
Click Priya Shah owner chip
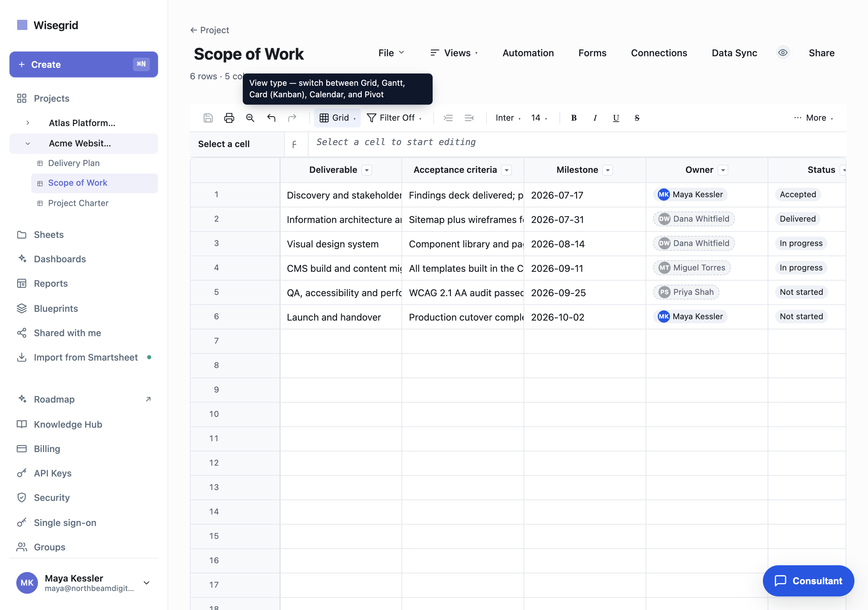[x=686, y=292]
